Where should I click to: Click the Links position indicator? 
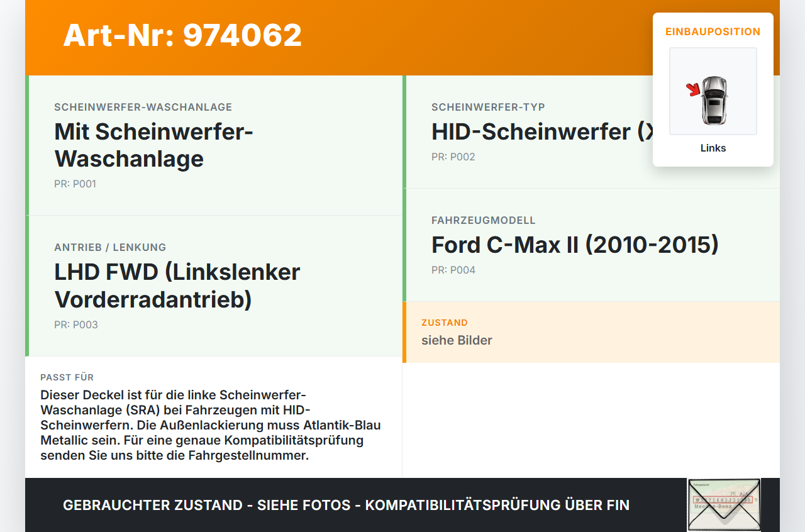pyautogui.click(x=713, y=148)
